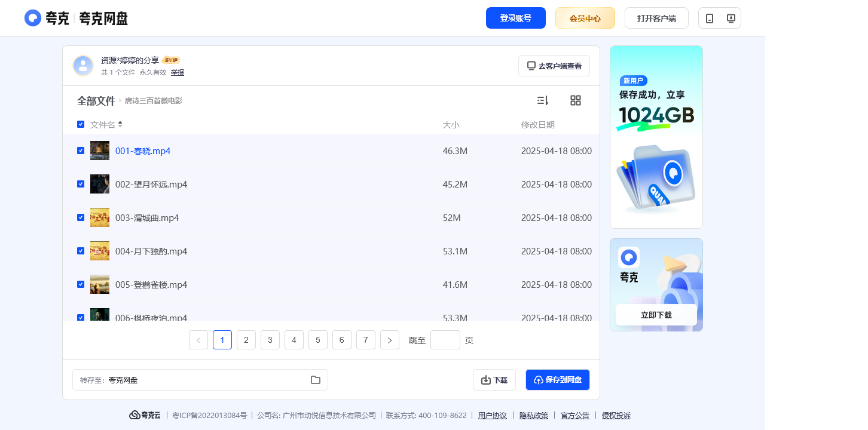Click the Quark Cloud logo in footer
868x430 pixels.
[145, 415]
